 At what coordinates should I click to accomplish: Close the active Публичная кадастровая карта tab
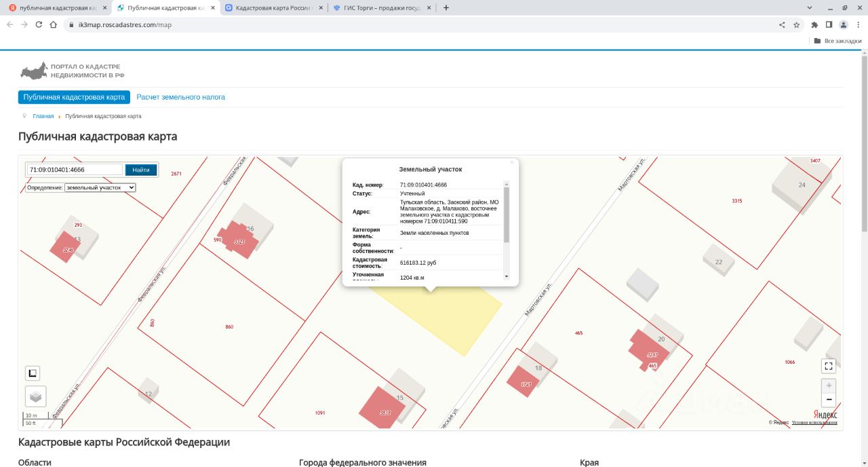212,7
